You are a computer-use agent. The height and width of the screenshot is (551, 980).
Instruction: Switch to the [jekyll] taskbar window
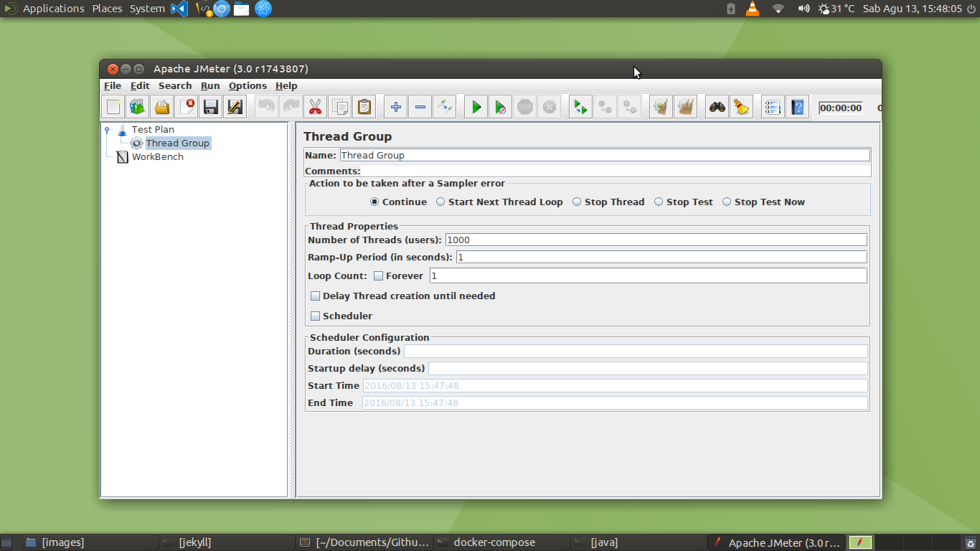226,542
